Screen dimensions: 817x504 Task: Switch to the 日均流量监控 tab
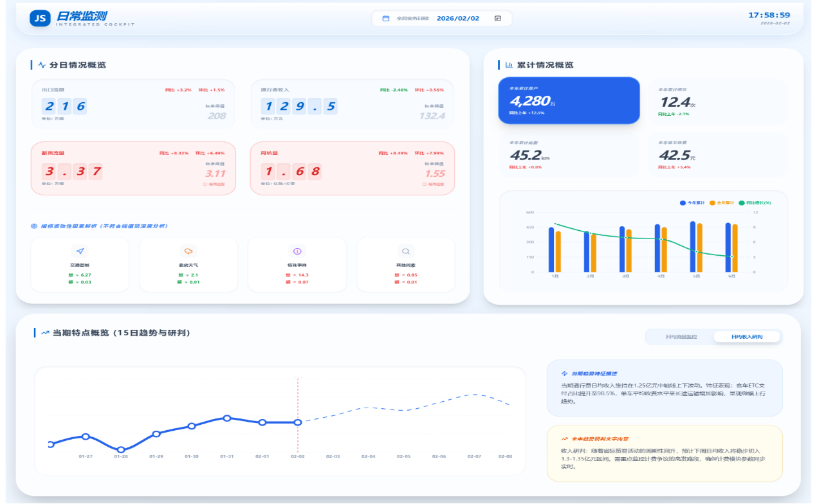tap(680, 337)
